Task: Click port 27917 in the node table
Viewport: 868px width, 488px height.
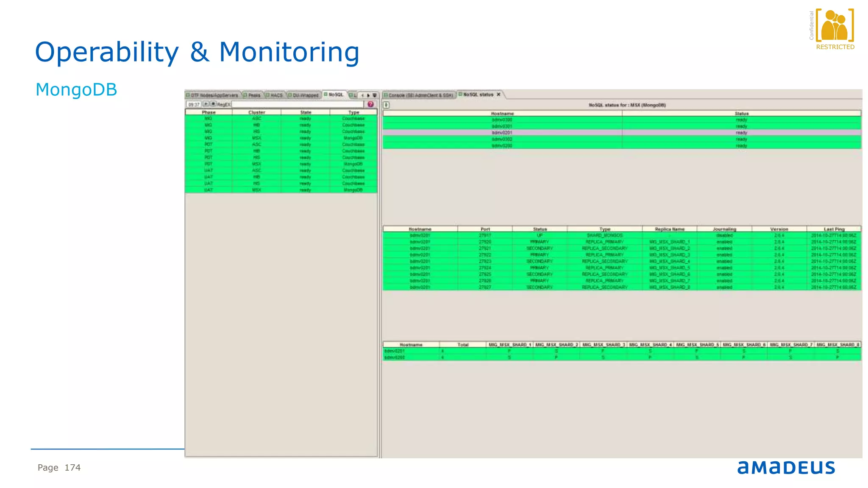Action: pyautogui.click(x=485, y=236)
